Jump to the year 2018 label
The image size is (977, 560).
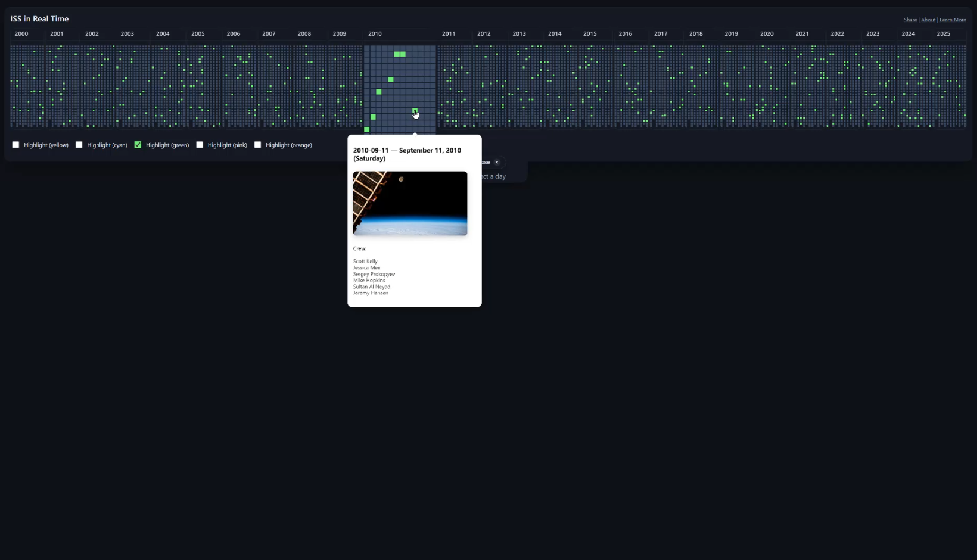(x=696, y=34)
